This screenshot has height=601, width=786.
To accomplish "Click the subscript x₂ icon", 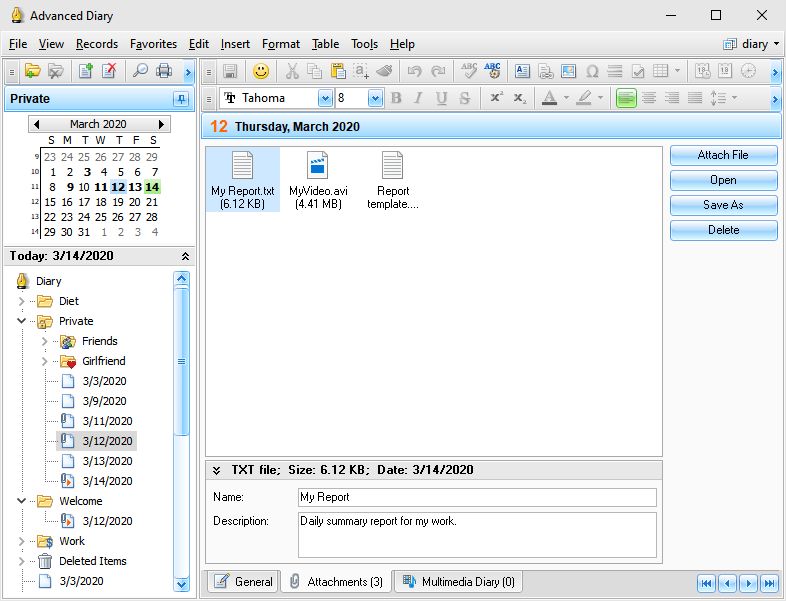I will tap(520, 98).
